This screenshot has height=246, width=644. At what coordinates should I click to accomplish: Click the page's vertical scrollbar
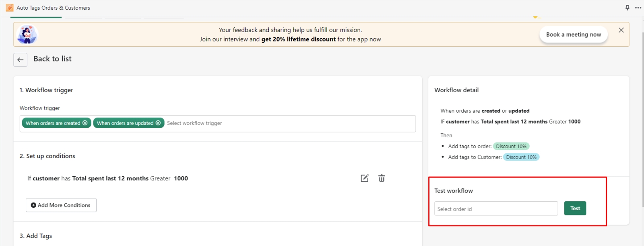pos(642,121)
